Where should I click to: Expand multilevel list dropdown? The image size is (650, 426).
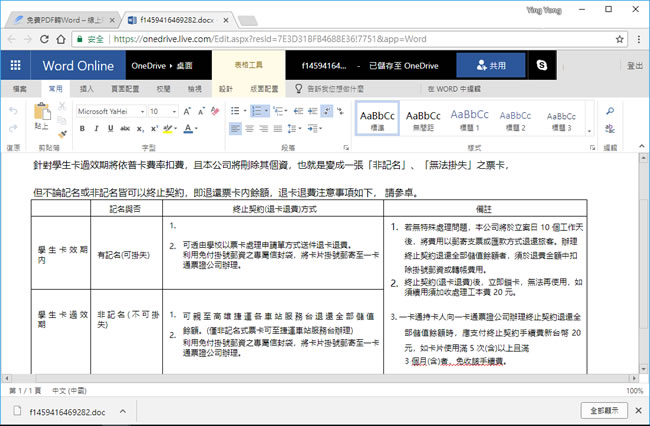coord(286,111)
